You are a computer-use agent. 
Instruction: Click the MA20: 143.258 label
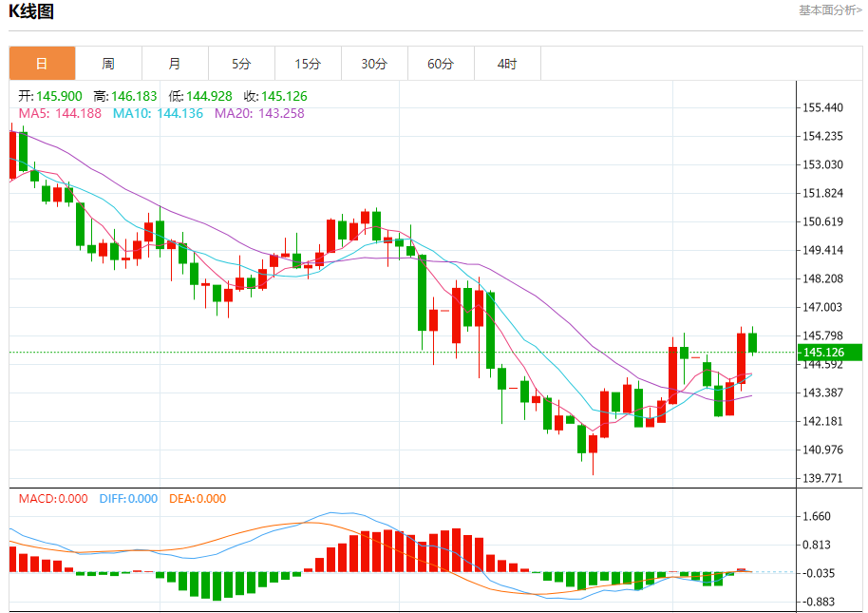tap(259, 113)
